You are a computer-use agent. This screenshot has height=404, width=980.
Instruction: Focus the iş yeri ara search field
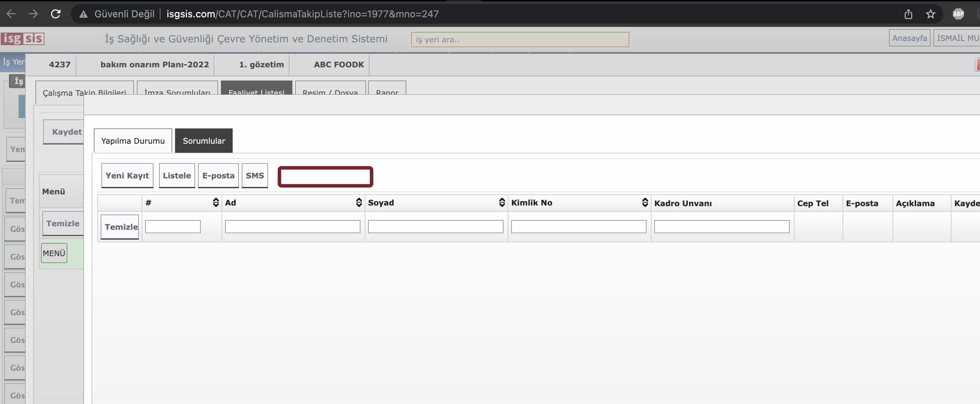tap(520, 40)
